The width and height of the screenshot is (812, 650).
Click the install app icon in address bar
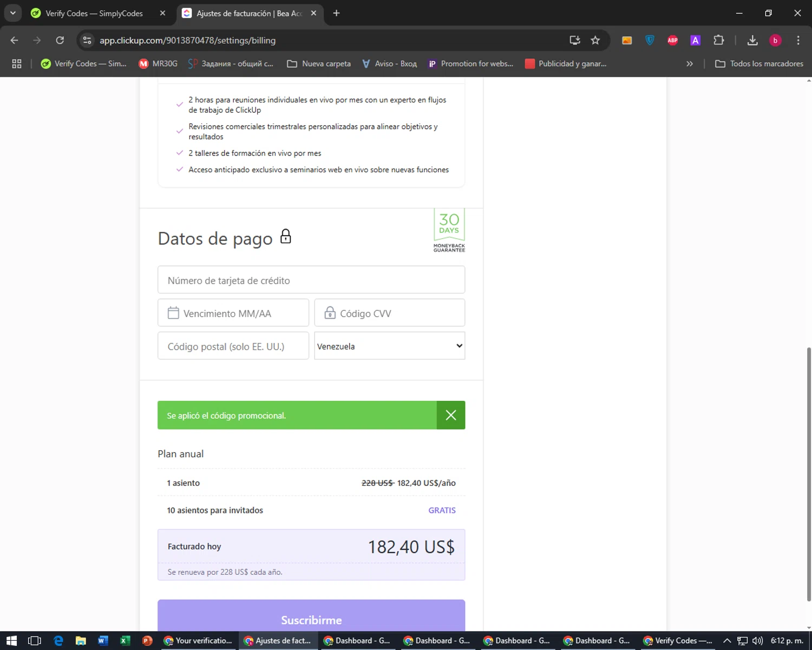coord(575,40)
